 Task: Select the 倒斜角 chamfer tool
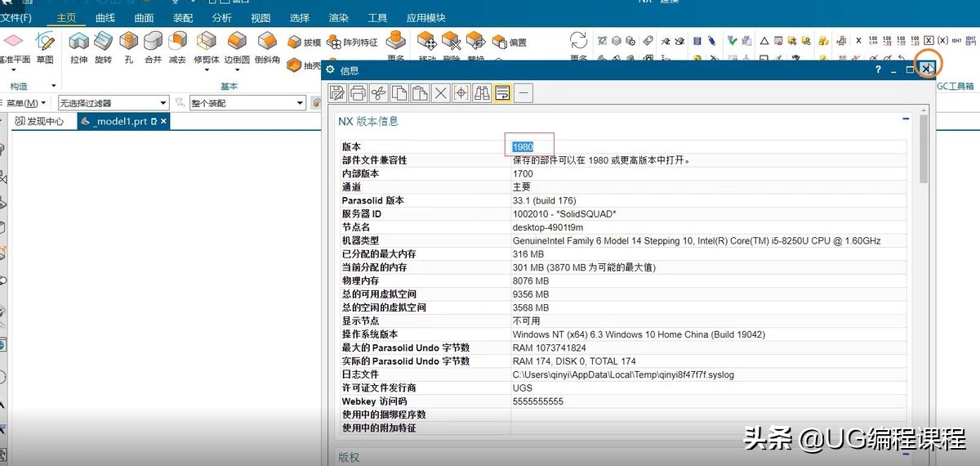tap(267, 47)
